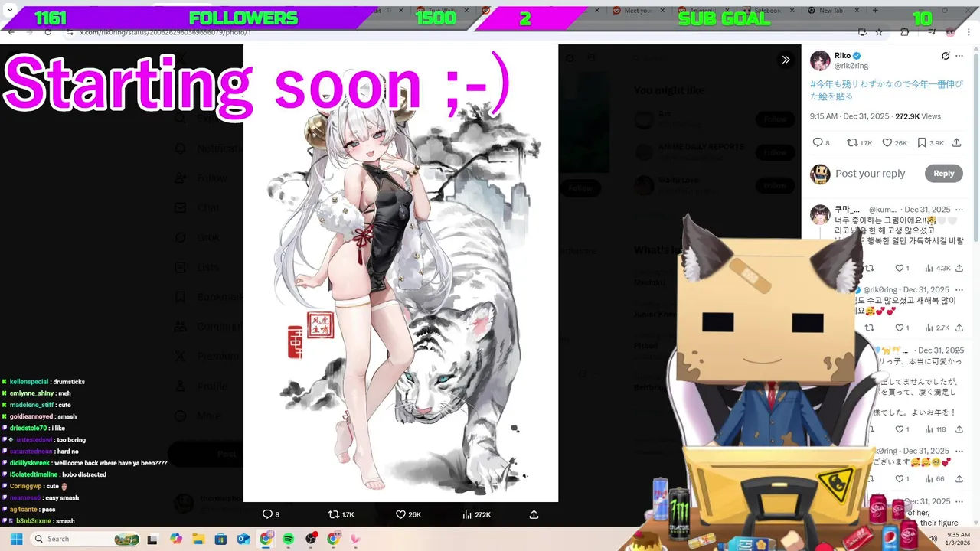Open Spotify on the taskbar
980x551 pixels.
pyautogui.click(x=289, y=539)
